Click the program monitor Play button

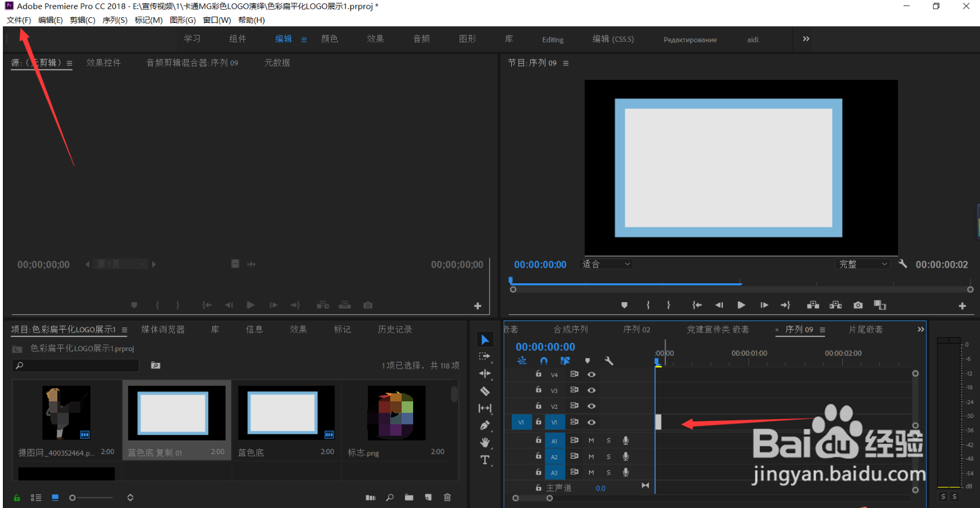741,305
